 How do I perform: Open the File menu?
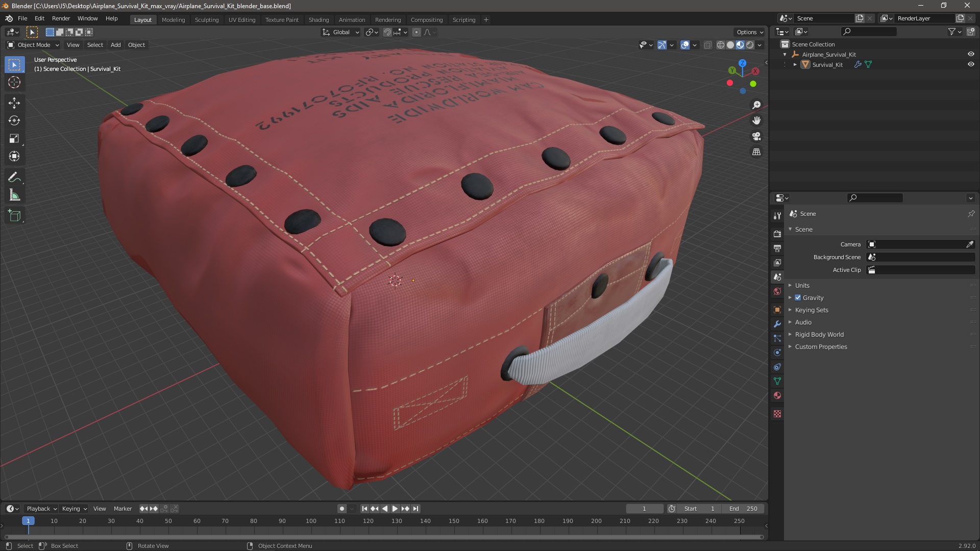pos(22,18)
